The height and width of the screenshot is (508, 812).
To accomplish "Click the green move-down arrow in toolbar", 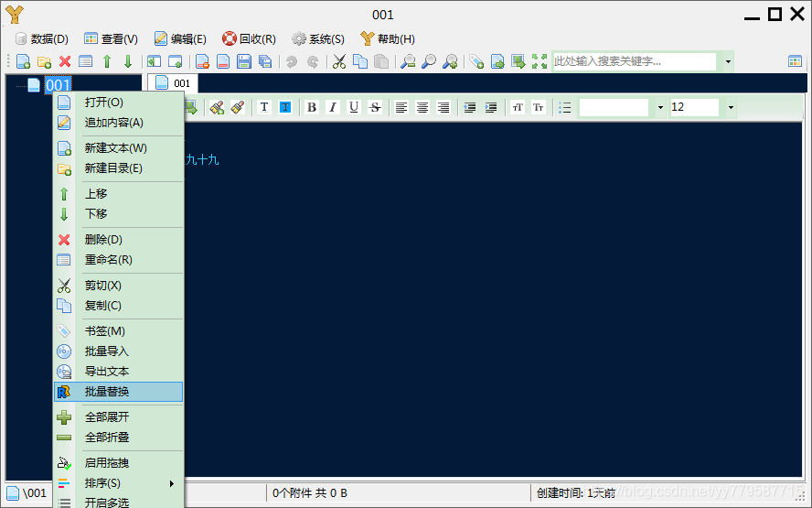I will click(x=128, y=61).
